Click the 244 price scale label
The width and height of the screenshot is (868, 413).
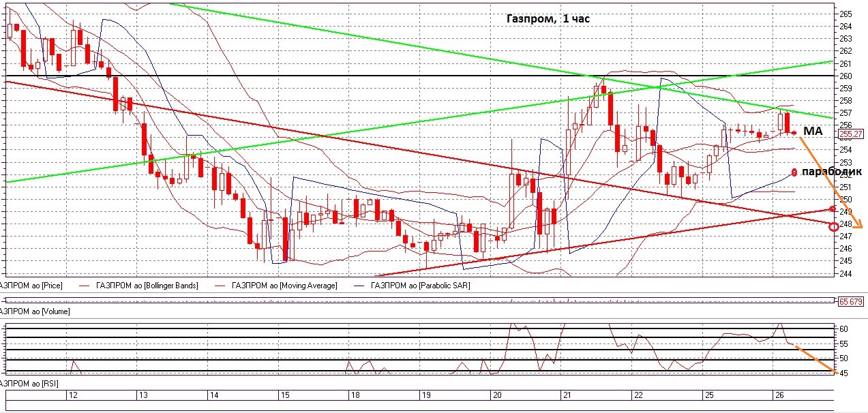(x=845, y=273)
